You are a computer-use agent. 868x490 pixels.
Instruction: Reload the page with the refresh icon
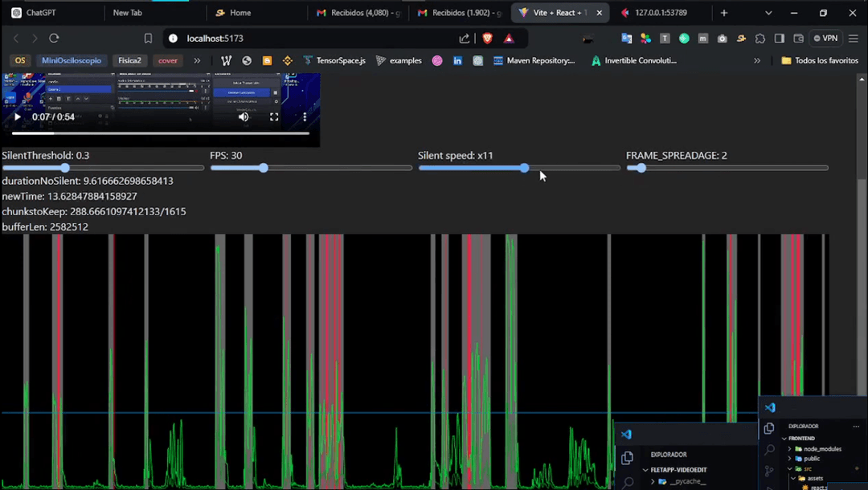(54, 39)
